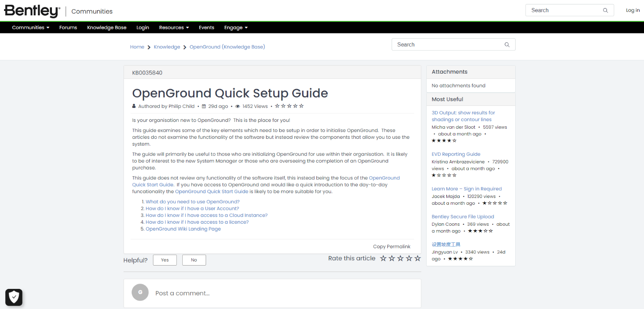Go to Home breadcrumb

pyautogui.click(x=137, y=47)
